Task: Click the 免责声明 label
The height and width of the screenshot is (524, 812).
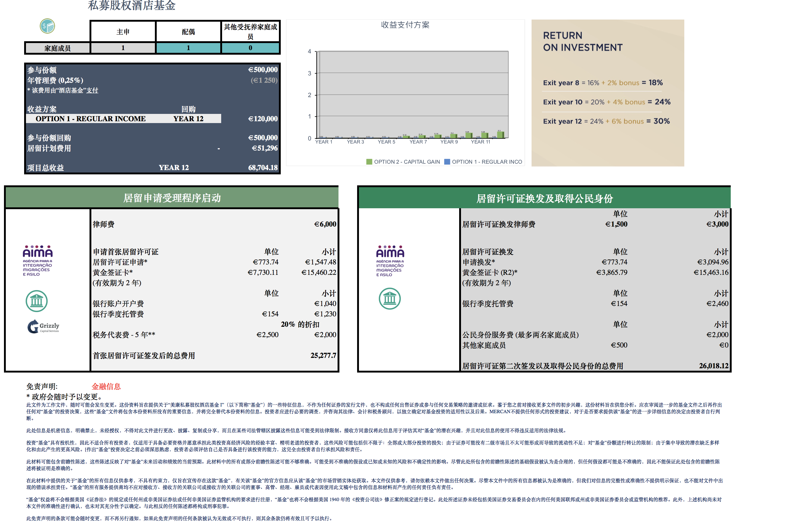Action: [42, 387]
